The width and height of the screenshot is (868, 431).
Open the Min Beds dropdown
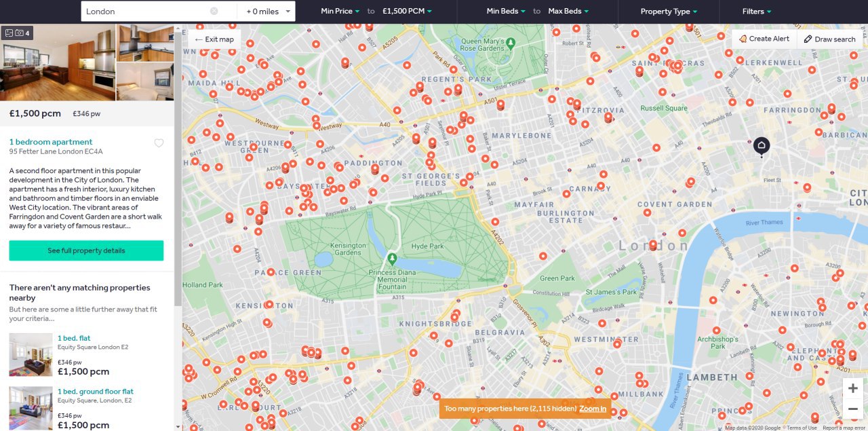coord(505,12)
